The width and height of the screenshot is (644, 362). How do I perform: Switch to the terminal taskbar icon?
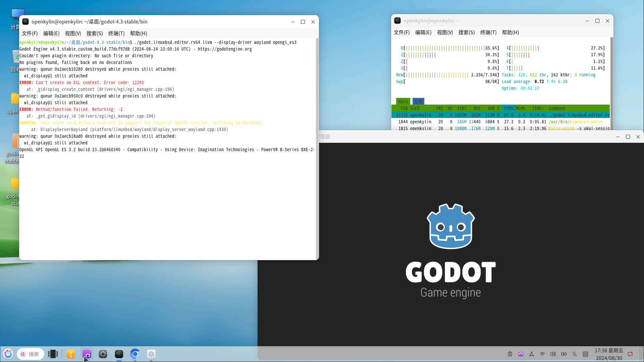[x=119, y=354]
